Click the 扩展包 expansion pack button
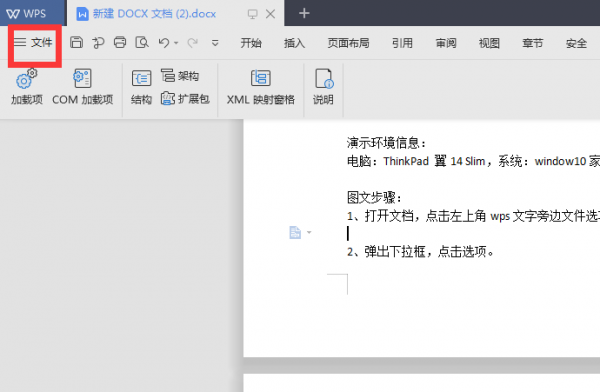Screen dimensions: 600x392 [x=185, y=99]
